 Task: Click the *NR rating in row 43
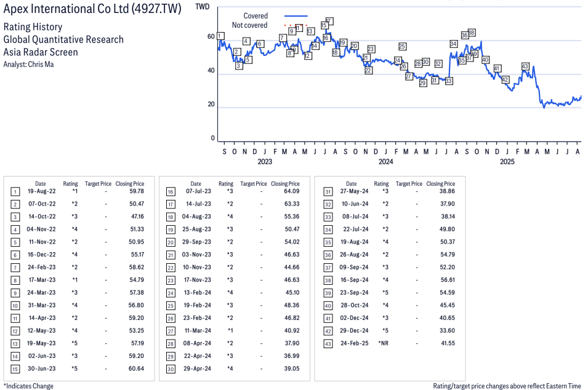tap(383, 343)
